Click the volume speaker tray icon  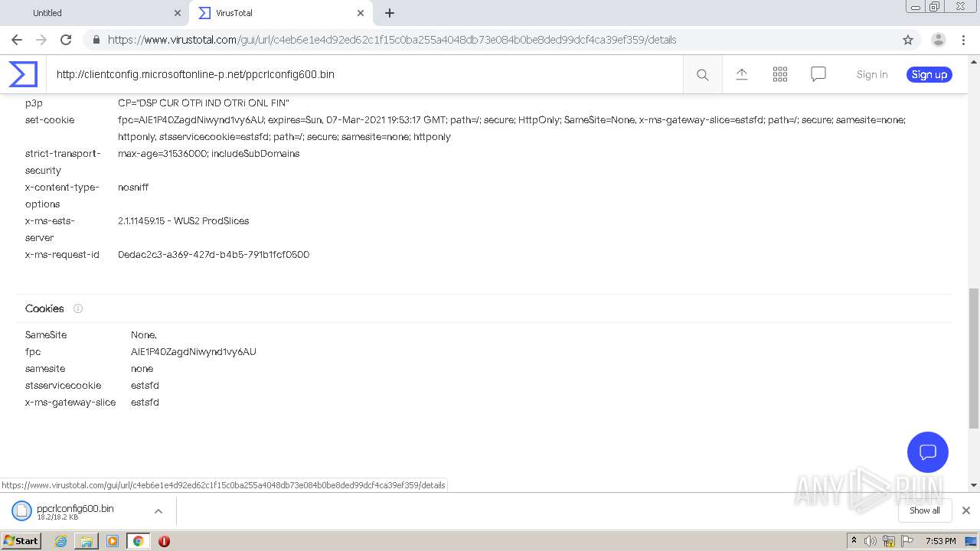pyautogui.click(x=870, y=541)
